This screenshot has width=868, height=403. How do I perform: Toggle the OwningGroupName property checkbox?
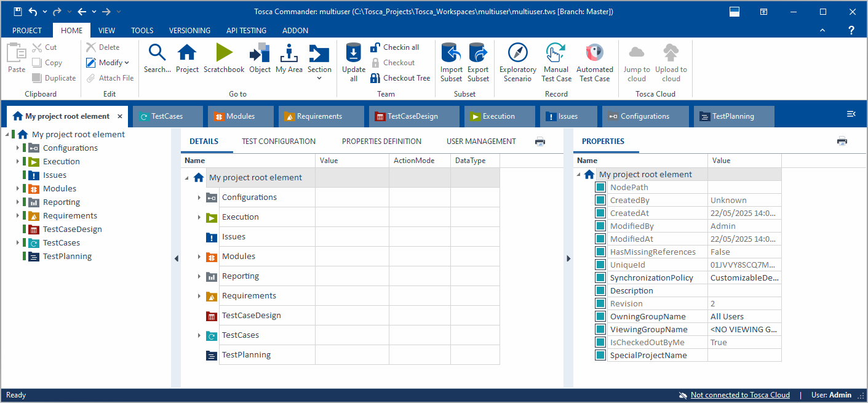pos(600,316)
